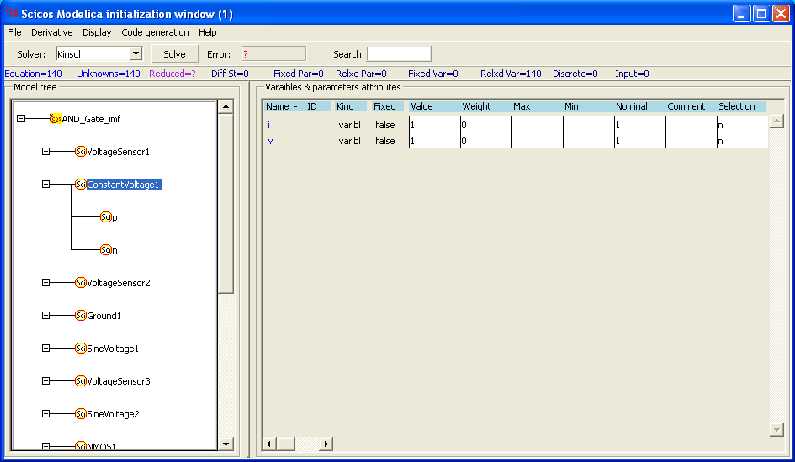Maximize the Scicos Modelica initialization window

761,14
